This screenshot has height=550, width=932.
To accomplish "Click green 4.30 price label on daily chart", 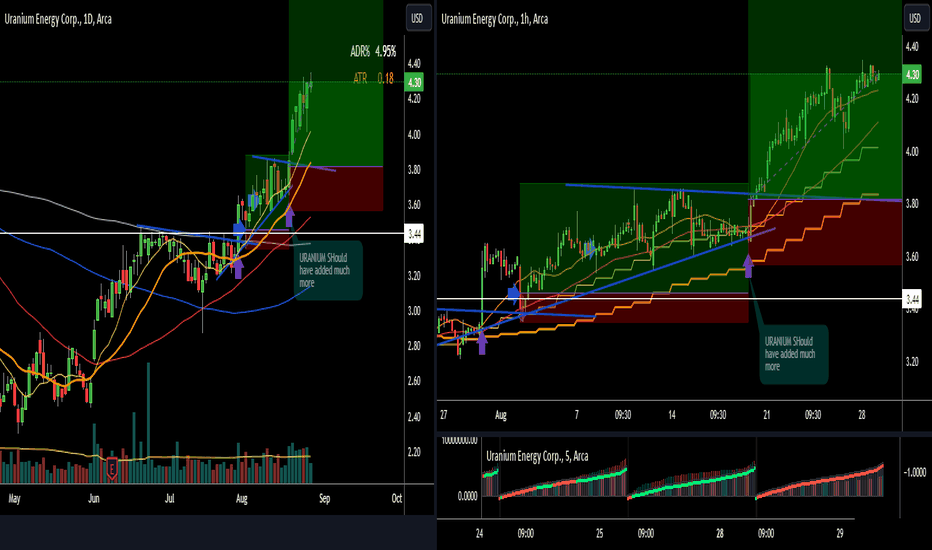I will (x=414, y=83).
